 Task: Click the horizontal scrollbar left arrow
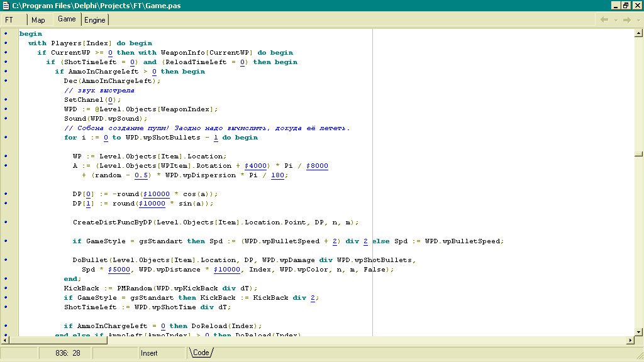coord(5,340)
